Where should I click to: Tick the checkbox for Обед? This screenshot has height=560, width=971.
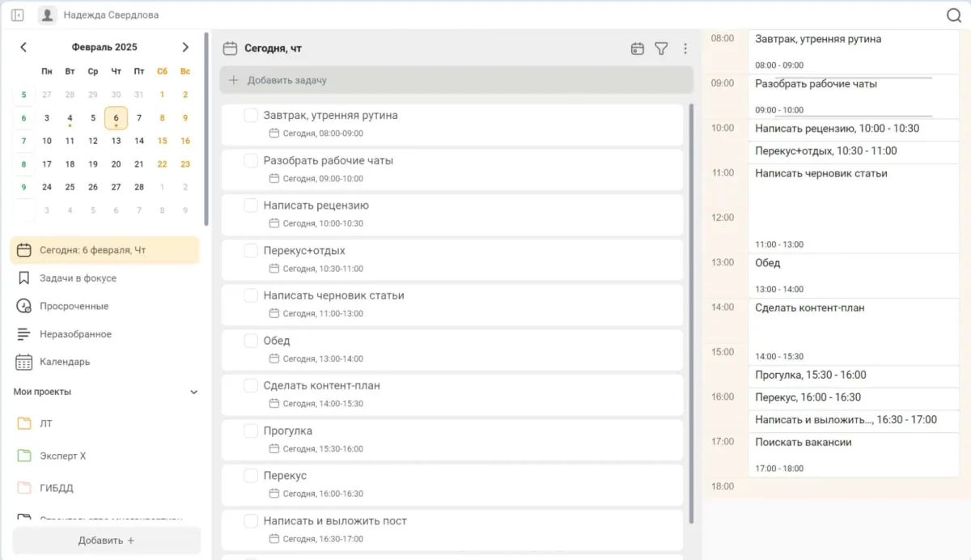(251, 341)
